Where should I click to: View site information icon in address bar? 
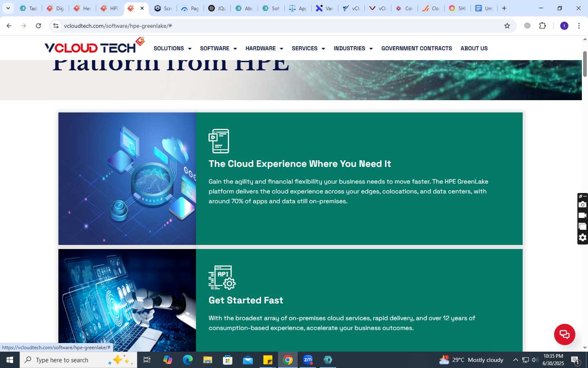coord(56,26)
